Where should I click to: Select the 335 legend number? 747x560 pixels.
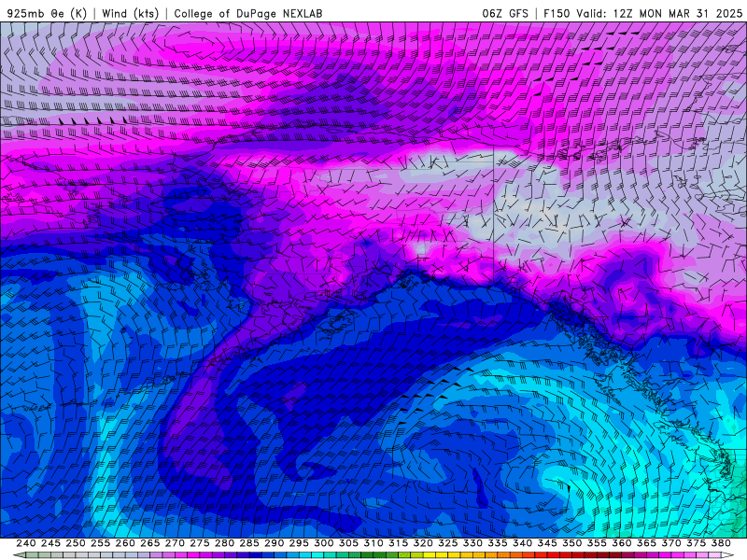[498, 543]
